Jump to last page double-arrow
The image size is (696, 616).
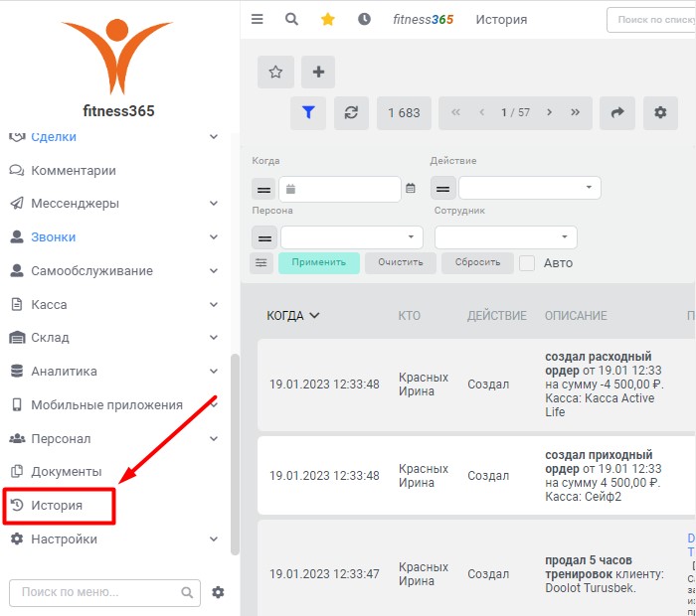point(575,112)
